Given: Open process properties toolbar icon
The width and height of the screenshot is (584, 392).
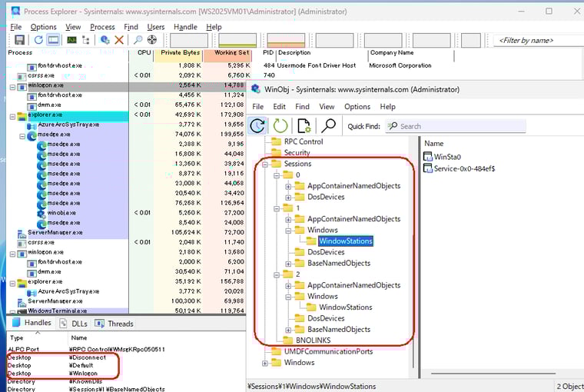Looking at the screenshot, I should coord(105,40).
